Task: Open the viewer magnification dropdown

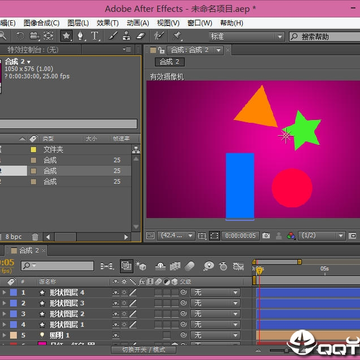Action: pos(176,236)
